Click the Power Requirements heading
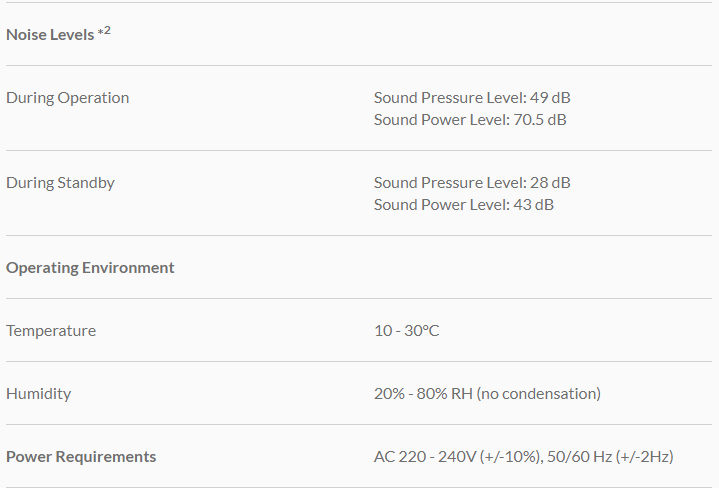The height and width of the screenshot is (488, 719). 81,457
